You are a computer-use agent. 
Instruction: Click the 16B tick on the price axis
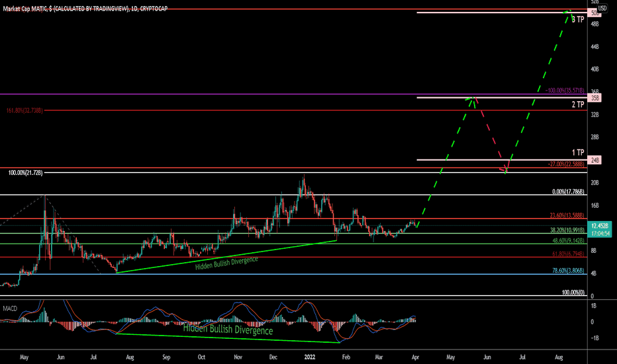(x=594, y=205)
